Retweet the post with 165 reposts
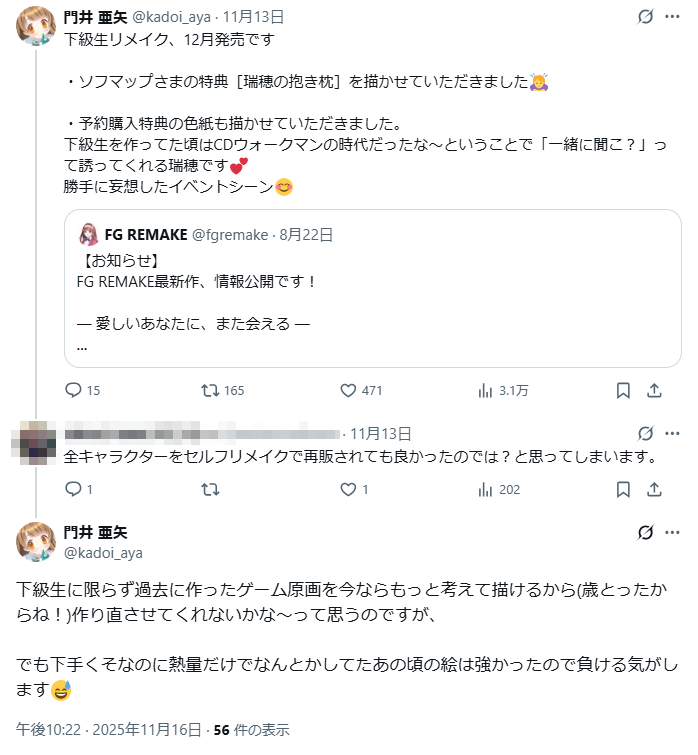Viewport: 698px width, 755px height. click(211, 390)
